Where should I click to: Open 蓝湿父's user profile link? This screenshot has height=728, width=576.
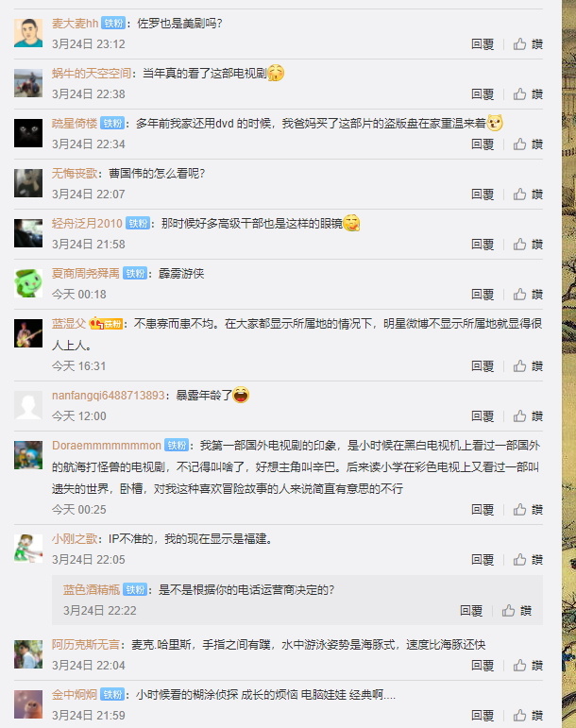69,323
